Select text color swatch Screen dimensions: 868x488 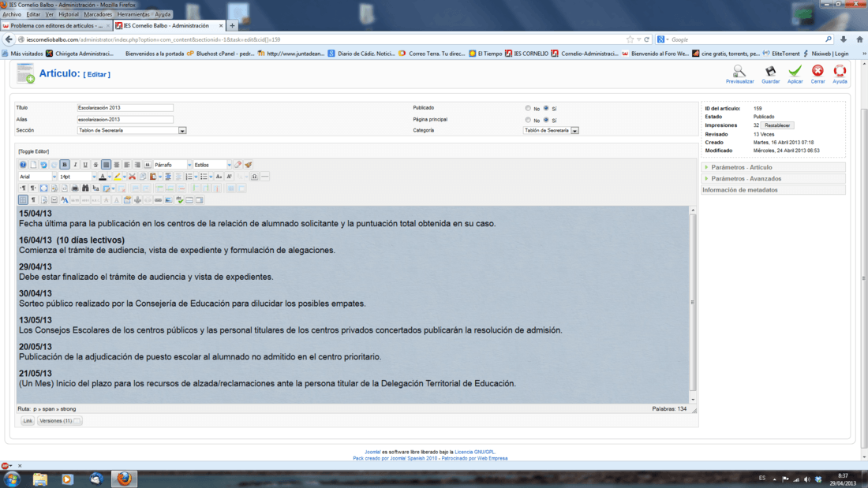click(x=103, y=177)
